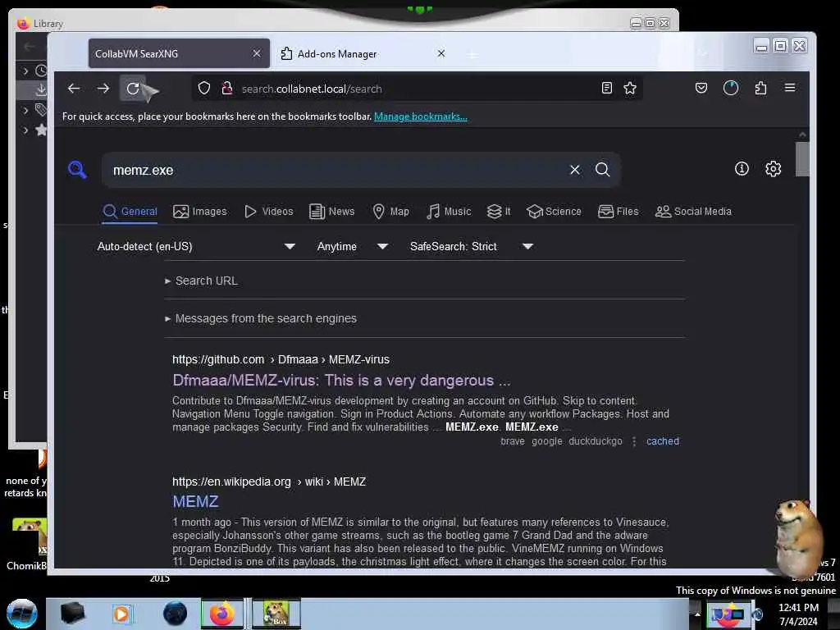Screen dimensions: 840x630
Task: Select the General search category
Action: 130,212
